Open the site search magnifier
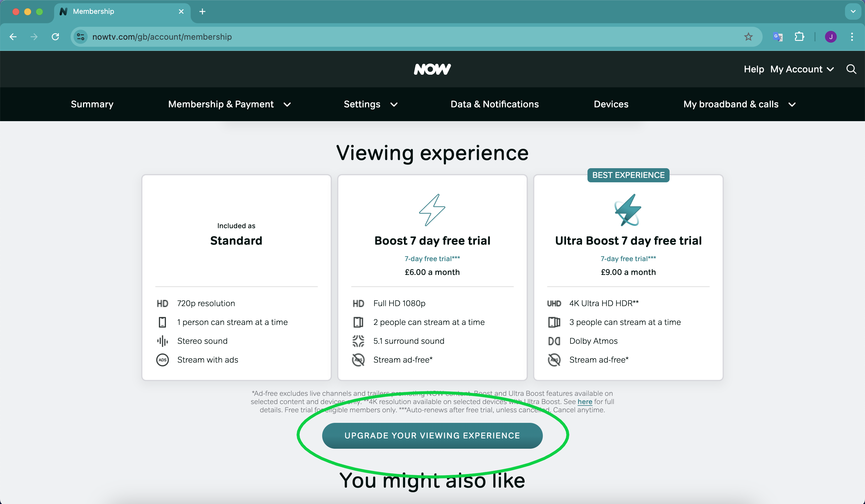Screen dimensions: 865x504 pyautogui.click(x=851, y=69)
